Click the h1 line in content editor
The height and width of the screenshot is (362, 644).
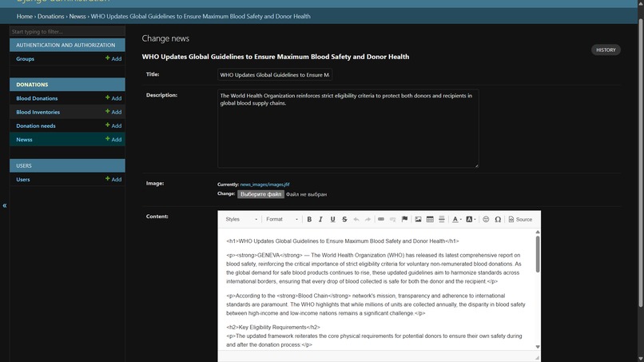tap(343, 241)
